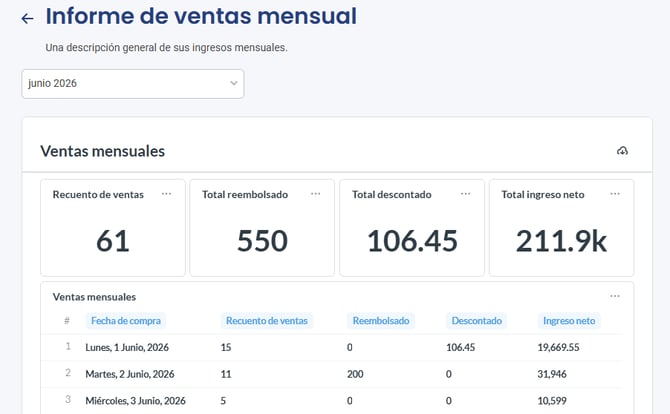Click the 106.45 total discounted value
The width and height of the screenshot is (670, 414).
(412, 241)
